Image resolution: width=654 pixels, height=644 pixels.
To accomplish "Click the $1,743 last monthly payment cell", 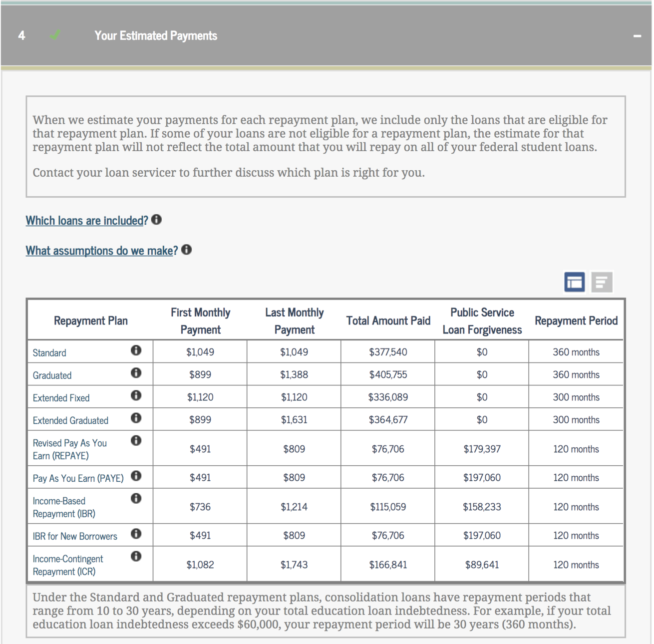I will click(x=294, y=565).
